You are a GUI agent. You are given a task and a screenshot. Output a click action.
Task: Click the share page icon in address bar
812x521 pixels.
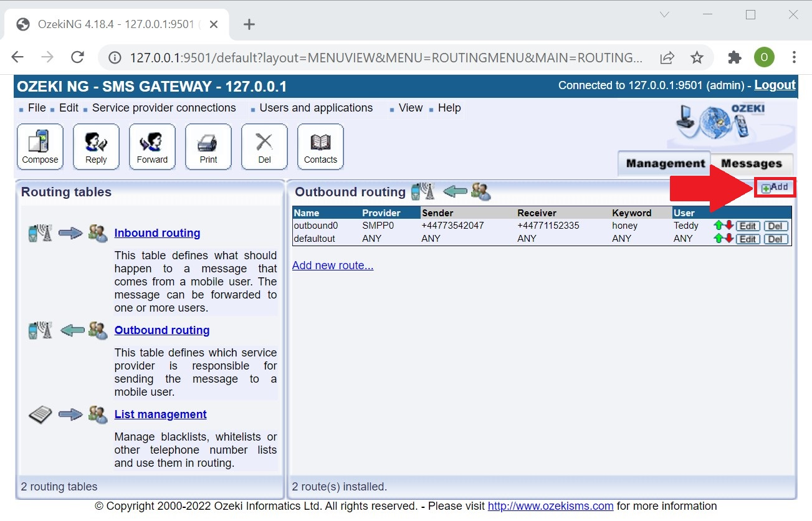tap(667, 58)
